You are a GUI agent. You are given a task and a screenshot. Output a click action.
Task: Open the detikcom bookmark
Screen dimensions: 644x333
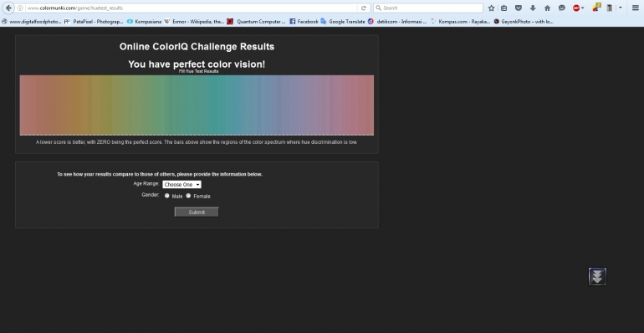click(397, 22)
